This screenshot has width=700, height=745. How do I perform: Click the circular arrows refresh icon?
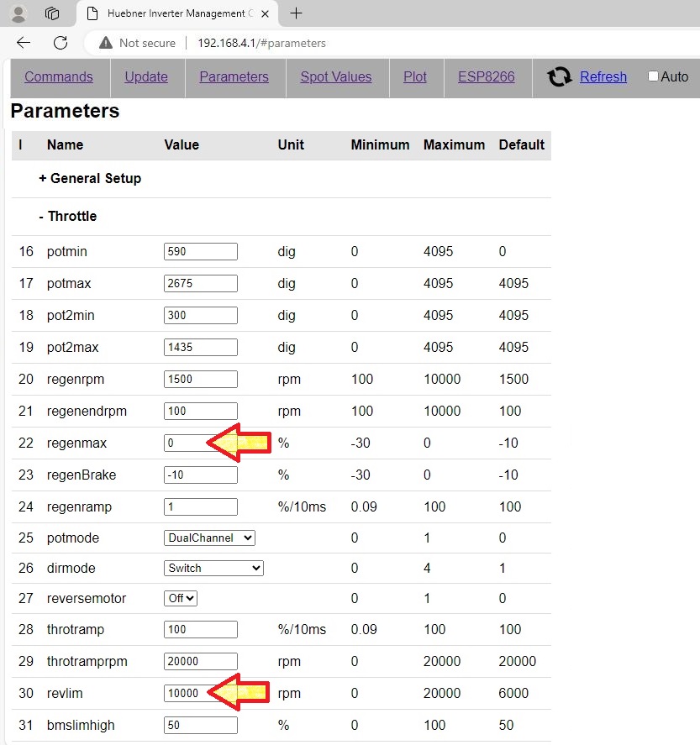tap(560, 77)
